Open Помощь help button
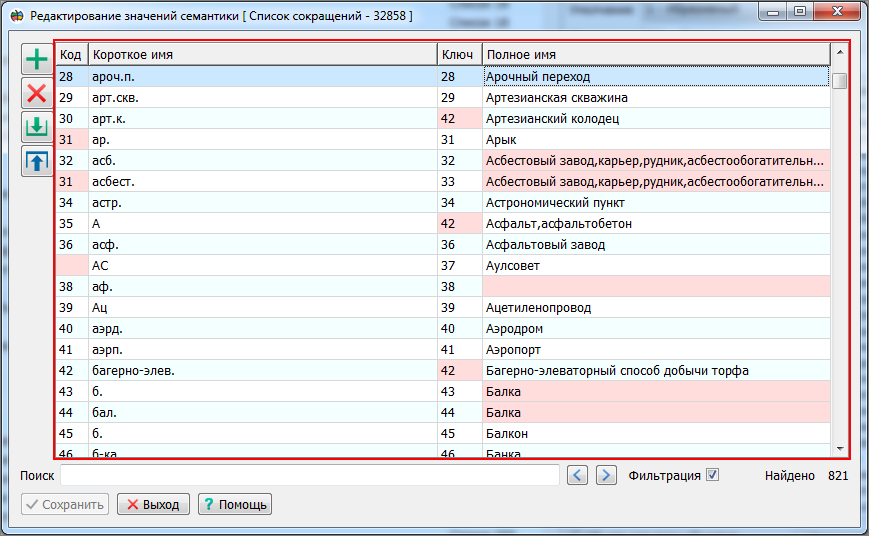The height and width of the screenshot is (536, 869). 234,504
